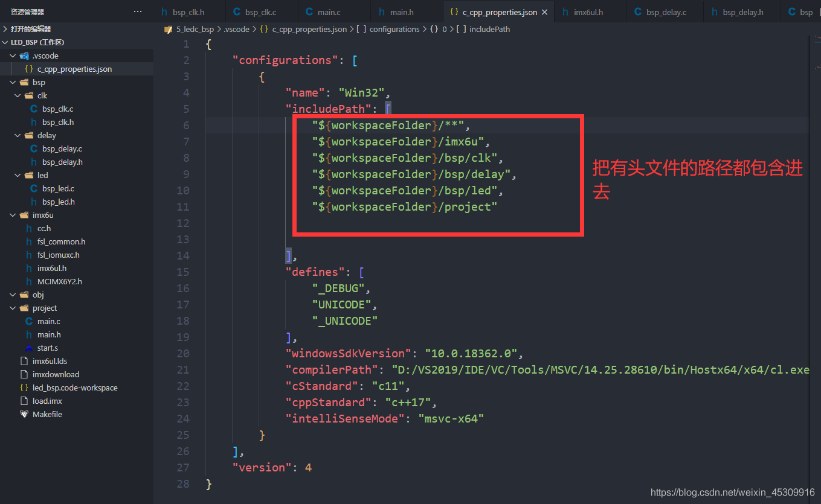Viewport: 821px width, 504px height.
Task: Click the C file icon of bsp_clk.c in explorer
Action: [x=34, y=109]
